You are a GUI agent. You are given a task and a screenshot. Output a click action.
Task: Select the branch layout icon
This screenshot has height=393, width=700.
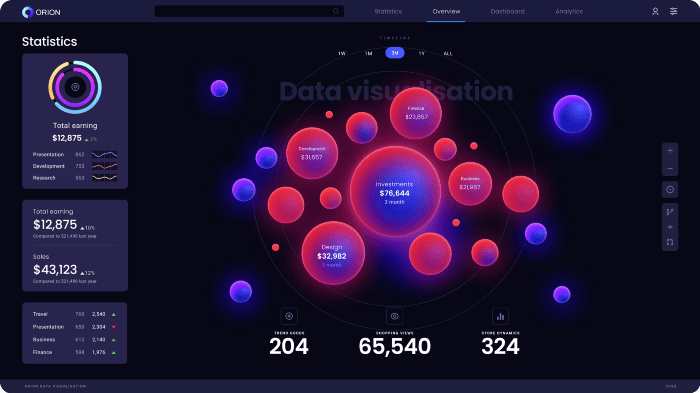pyautogui.click(x=670, y=212)
